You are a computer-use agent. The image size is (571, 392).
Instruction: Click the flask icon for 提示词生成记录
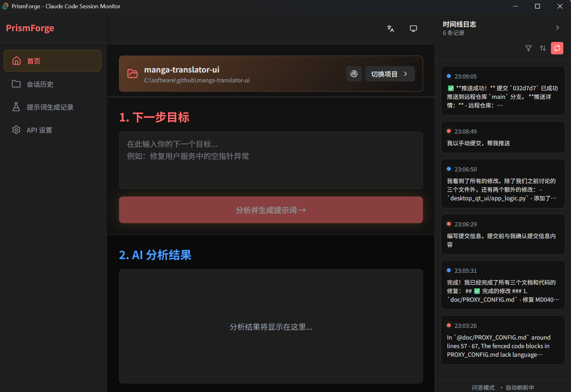click(16, 107)
